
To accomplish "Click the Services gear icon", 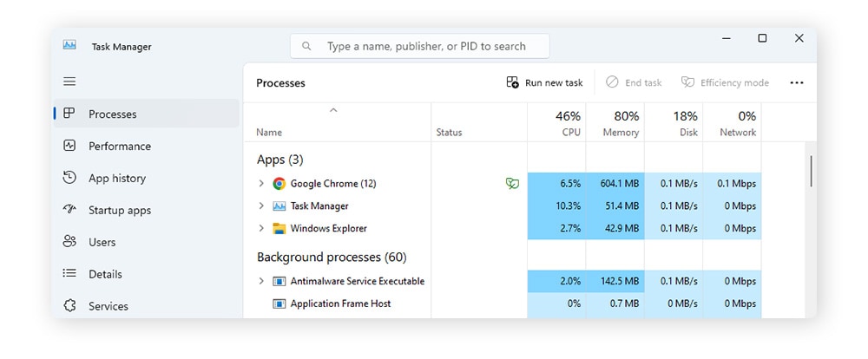I will [x=69, y=305].
